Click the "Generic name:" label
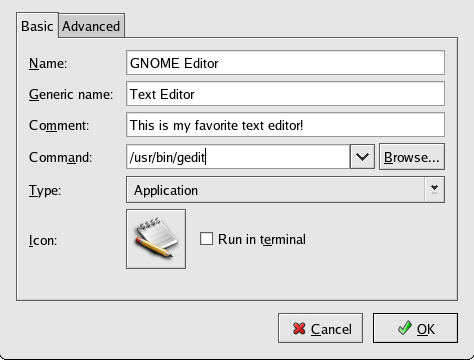The width and height of the screenshot is (474, 360). (71, 95)
